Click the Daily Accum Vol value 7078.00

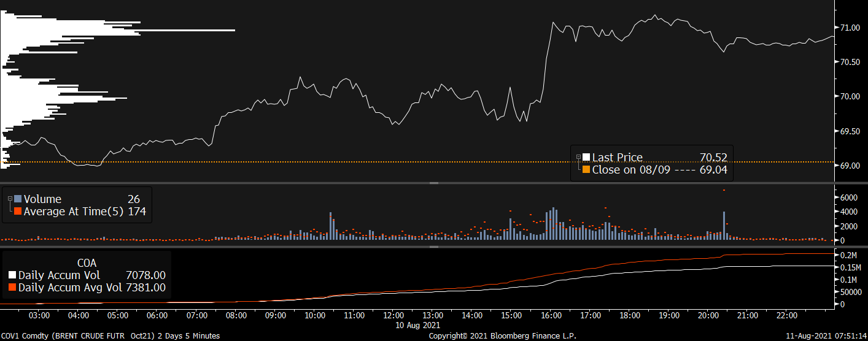144,275
